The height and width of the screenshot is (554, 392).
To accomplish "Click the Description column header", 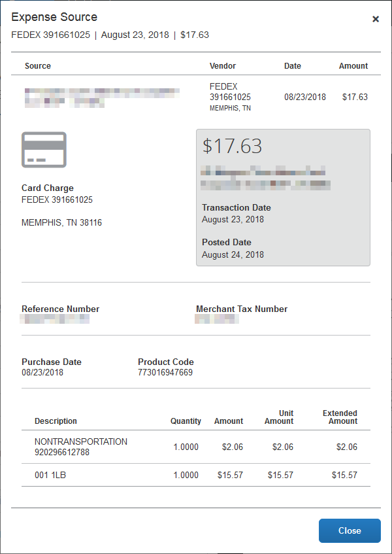I will (x=56, y=421).
